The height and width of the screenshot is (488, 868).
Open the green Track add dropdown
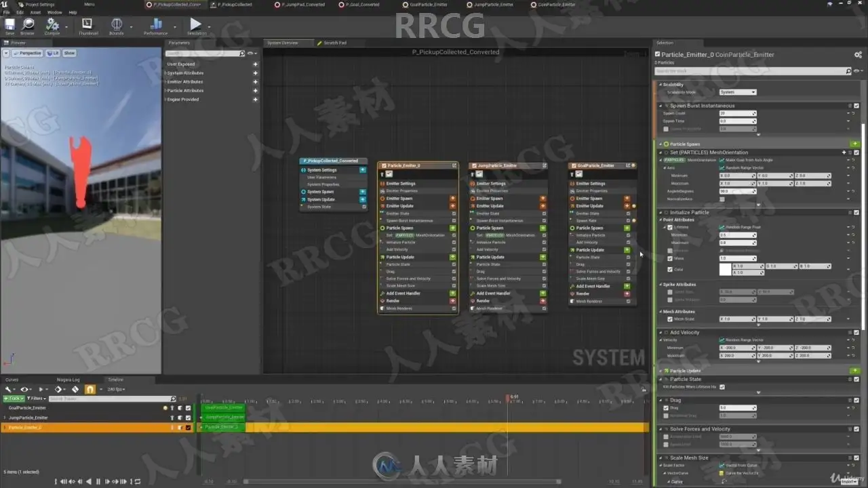(x=14, y=399)
